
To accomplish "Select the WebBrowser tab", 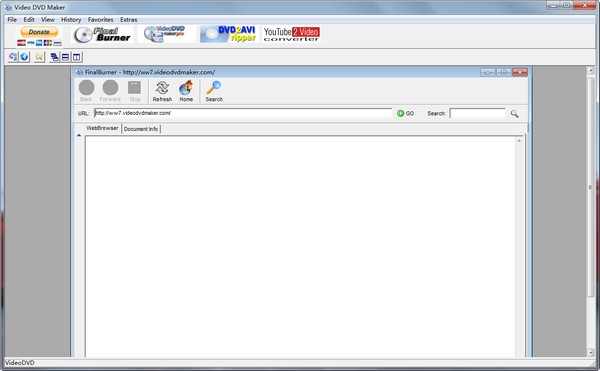I will tap(102, 128).
